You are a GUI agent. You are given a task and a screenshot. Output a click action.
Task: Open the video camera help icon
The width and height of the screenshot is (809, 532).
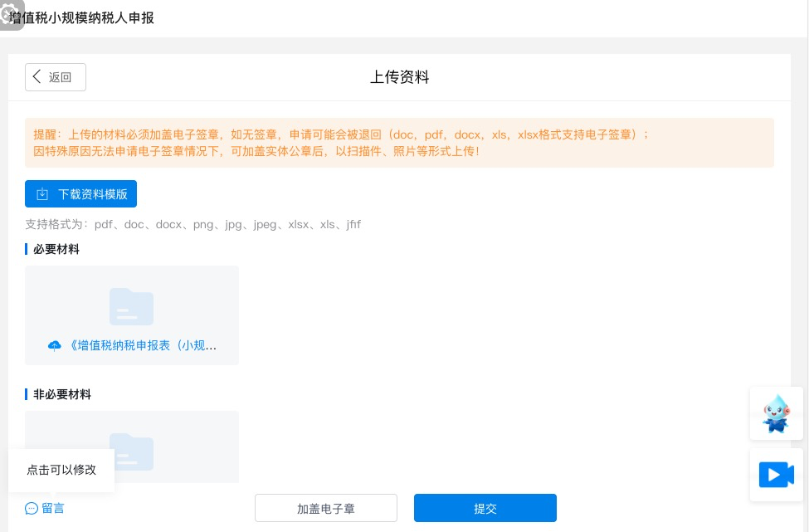(x=776, y=475)
